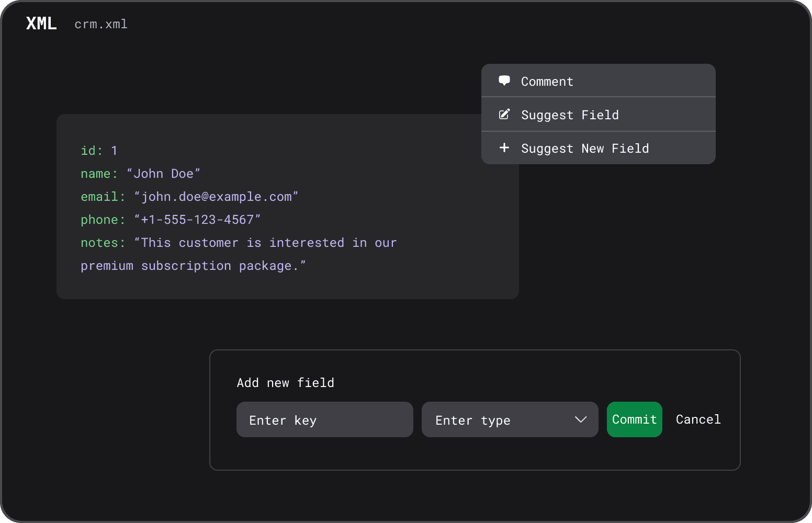The height and width of the screenshot is (523, 812).
Task: Choose Suggest Field in the context menu
Action: click(570, 115)
